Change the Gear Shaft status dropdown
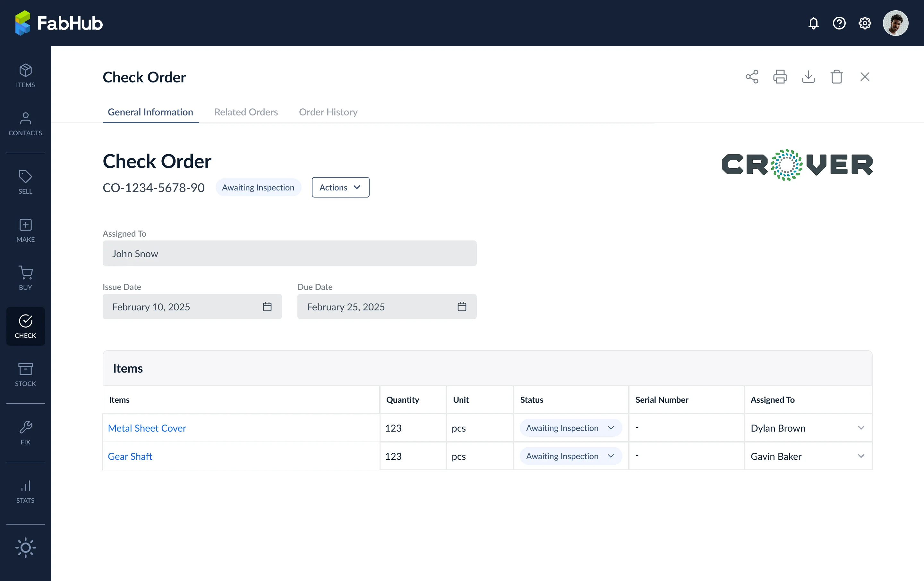 [570, 456]
